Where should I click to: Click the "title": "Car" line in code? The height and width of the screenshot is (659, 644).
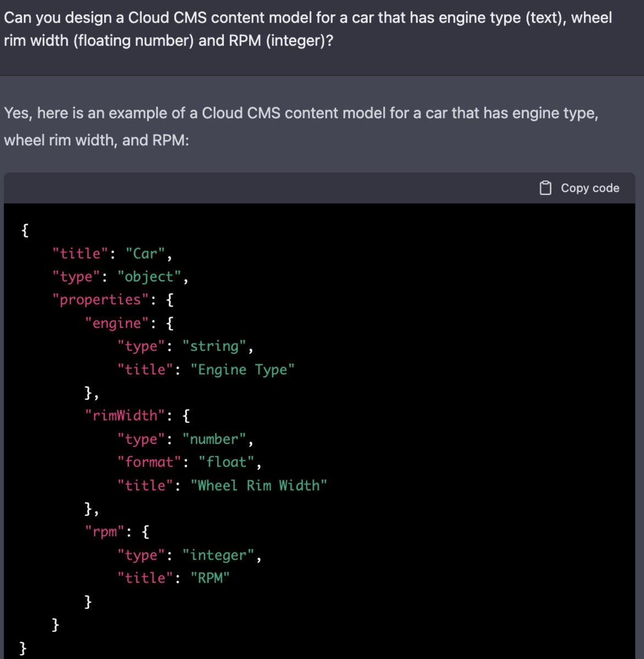click(x=112, y=254)
